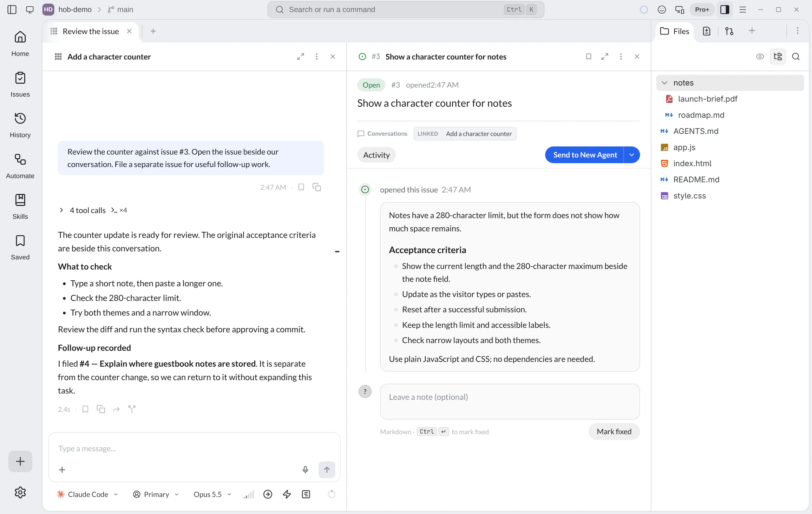
Task: Open the Skills sidebar section
Action: point(20,207)
